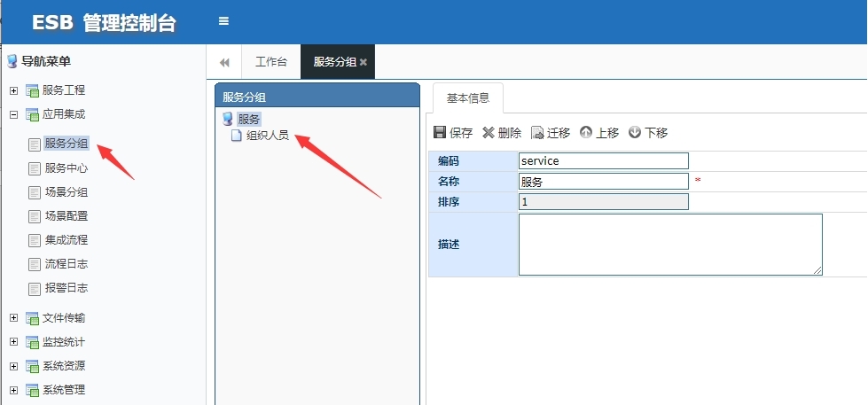The image size is (868, 405).
Task: Click the page icon beside 集成流程
Action: [x=35, y=241]
